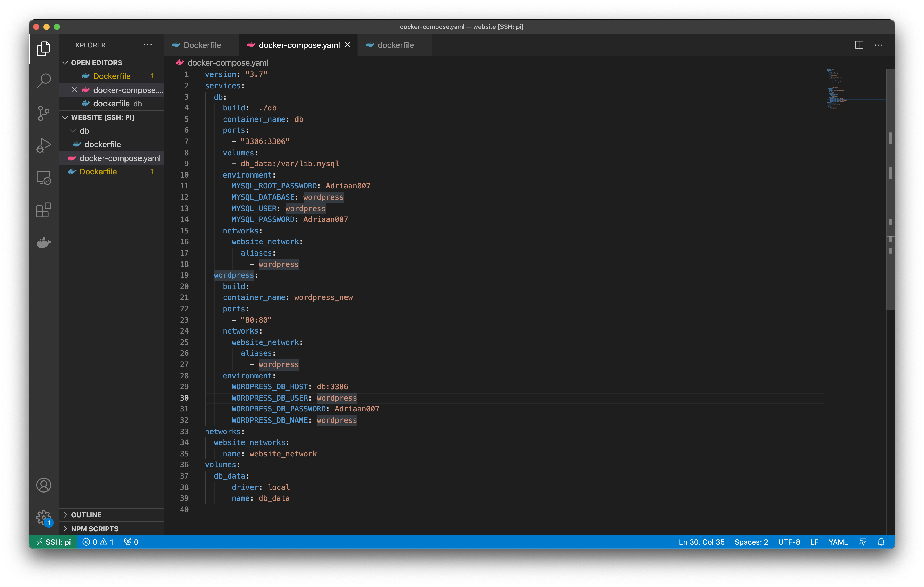
Task: Change end of line sequence LF
Action: pos(814,542)
